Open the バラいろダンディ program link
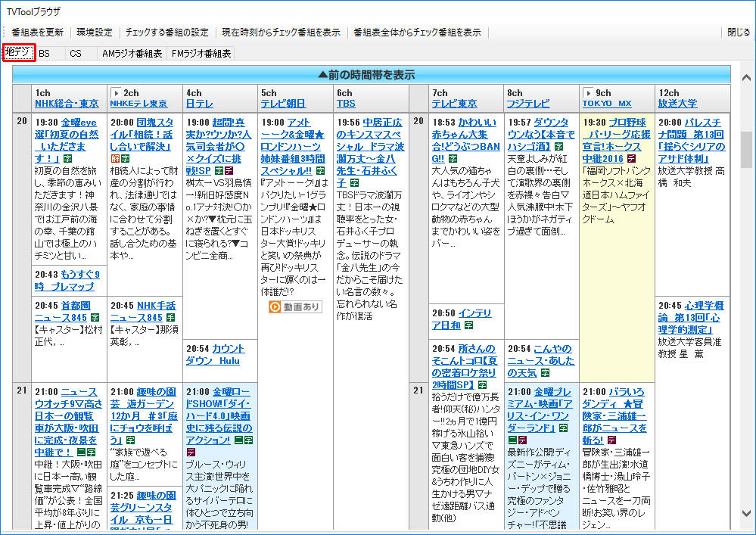Viewport: 756px width, 535px height. point(614,416)
